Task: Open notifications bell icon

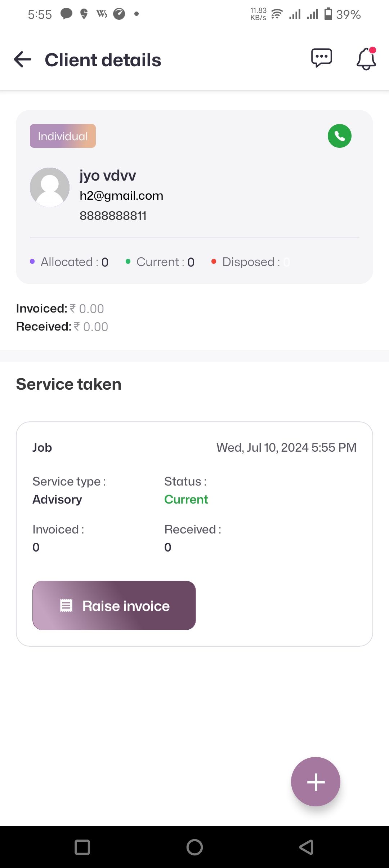Action: [366, 59]
